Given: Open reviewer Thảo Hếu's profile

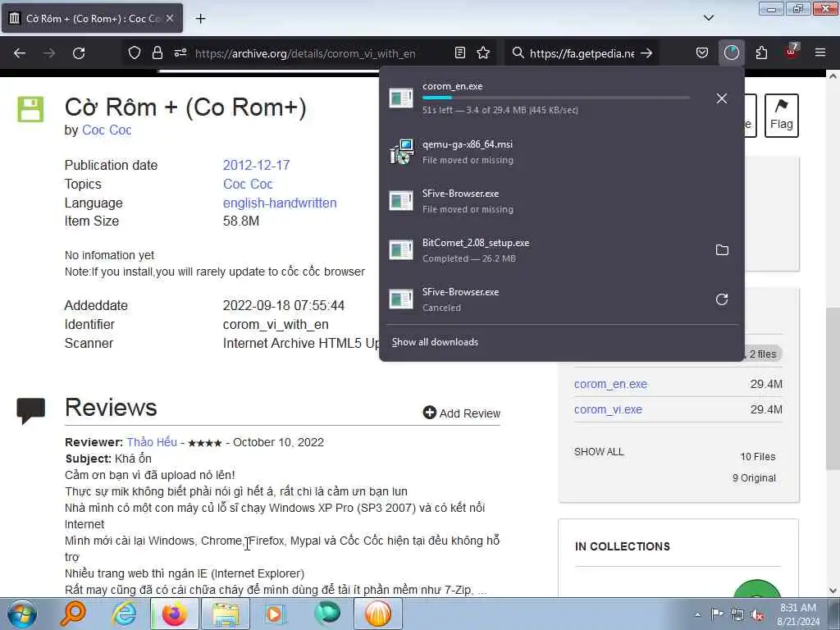Looking at the screenshot, I should coord(152,442).
